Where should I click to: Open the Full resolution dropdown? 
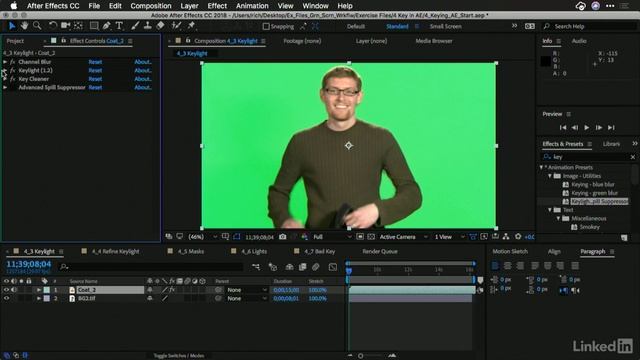click(332, 237)
